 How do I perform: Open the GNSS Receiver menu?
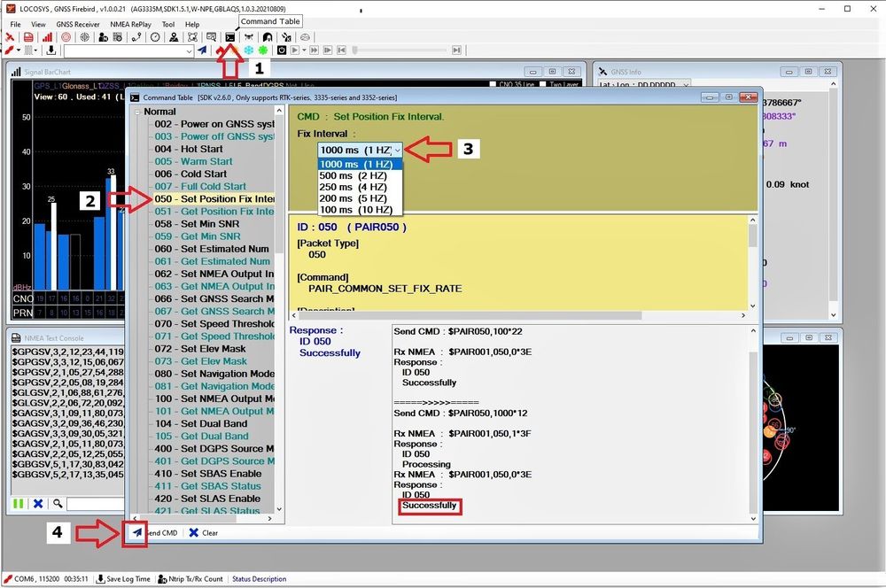click(x=78, y=24)
